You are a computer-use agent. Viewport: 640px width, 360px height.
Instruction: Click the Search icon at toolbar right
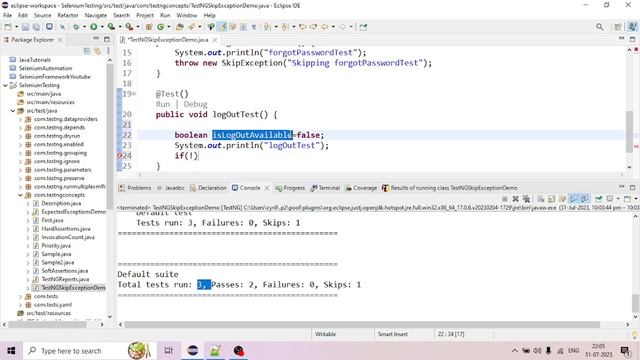599,27
